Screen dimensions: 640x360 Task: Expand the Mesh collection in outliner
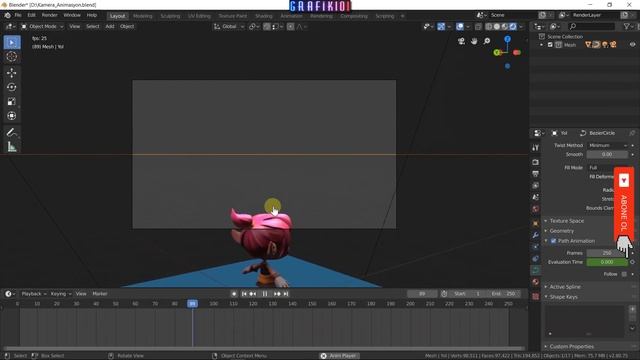pos(542,45)
